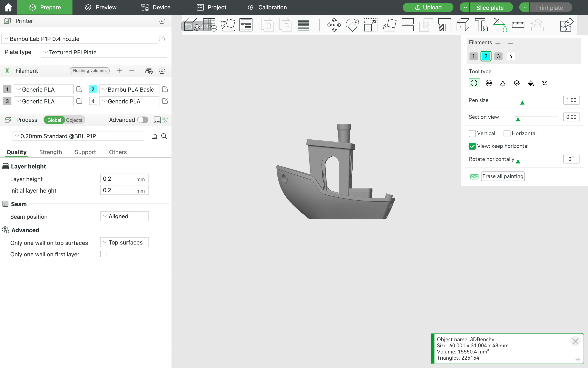The image size is (588, 368).
Task: Open filament 1 Generic PLA dropdown
Action: click(43, 89)
